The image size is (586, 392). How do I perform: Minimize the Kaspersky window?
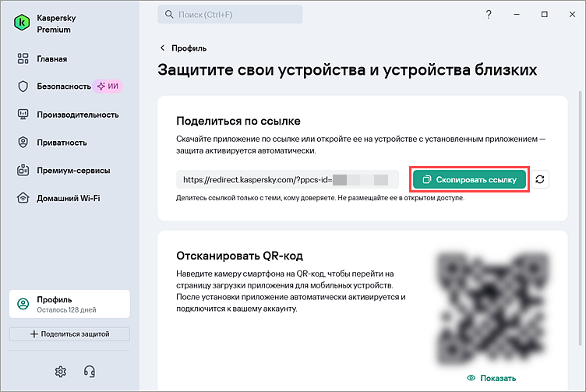[517, 15]
